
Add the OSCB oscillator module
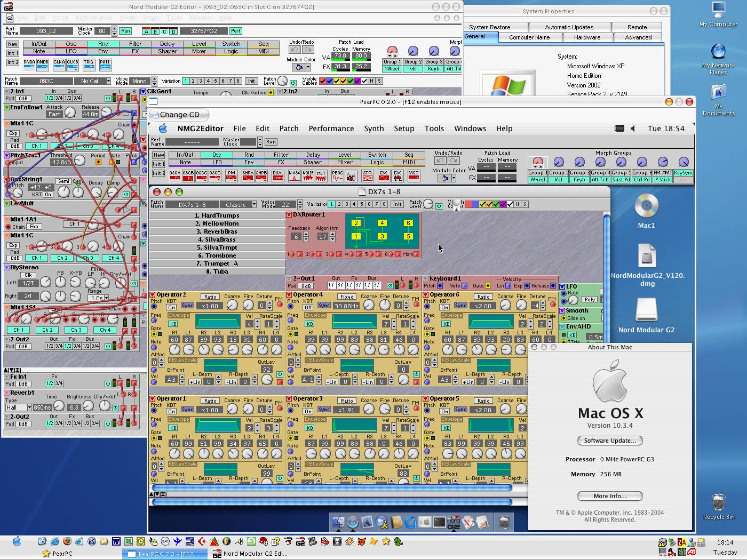(188, 175)
